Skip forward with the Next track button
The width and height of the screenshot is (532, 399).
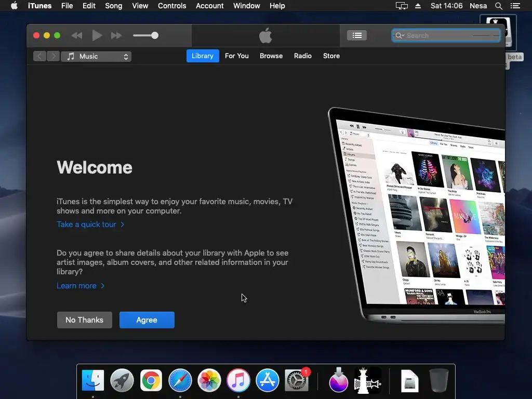(x=116, y=35)
